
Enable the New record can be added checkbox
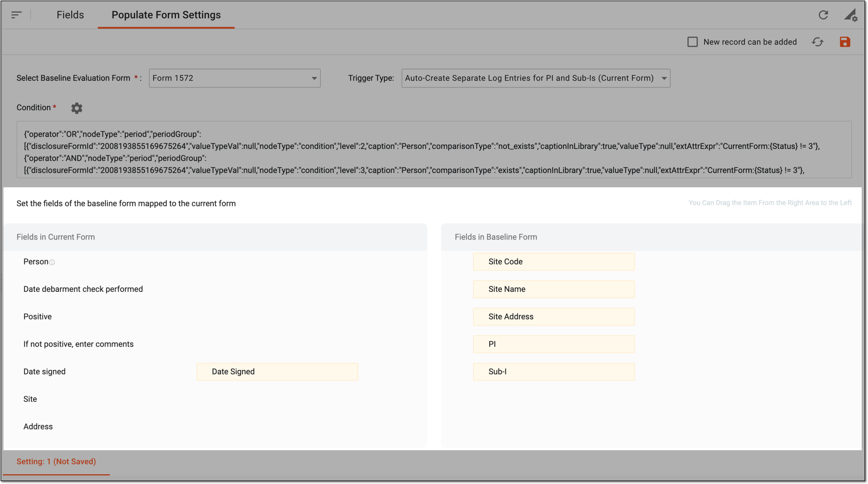pos(692,42)
